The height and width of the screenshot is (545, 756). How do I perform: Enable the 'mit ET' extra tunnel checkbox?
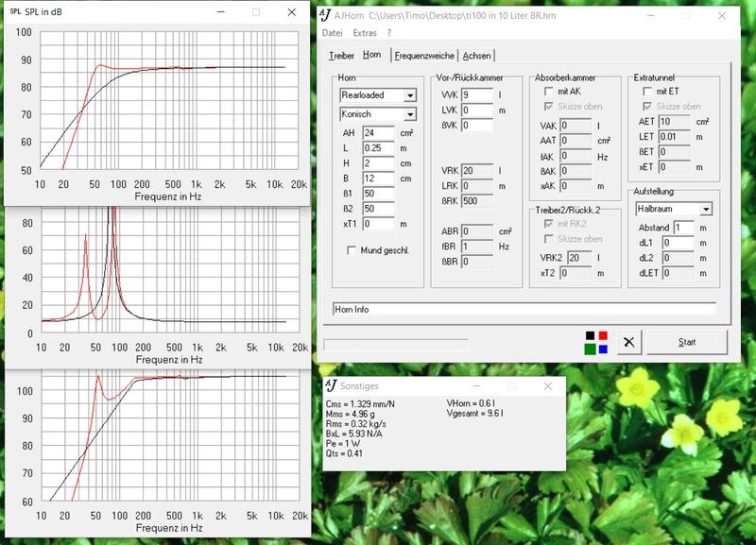pyautogui.click(x=647, y=92)
